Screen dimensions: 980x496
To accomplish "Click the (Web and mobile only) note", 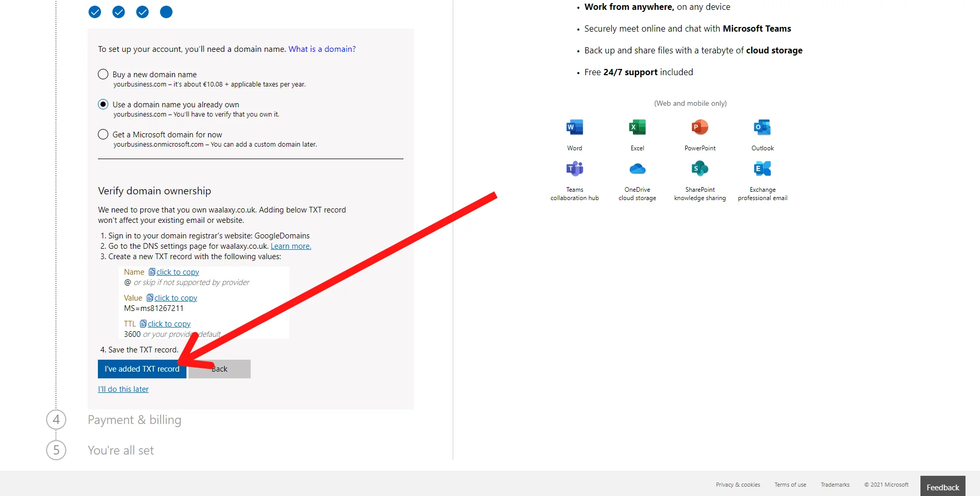I will pos(690,103).
